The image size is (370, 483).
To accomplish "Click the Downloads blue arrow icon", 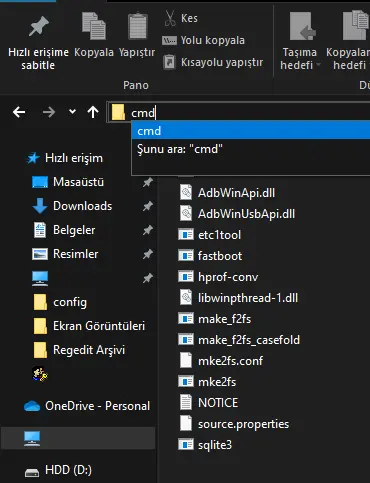I will [40, 206].
